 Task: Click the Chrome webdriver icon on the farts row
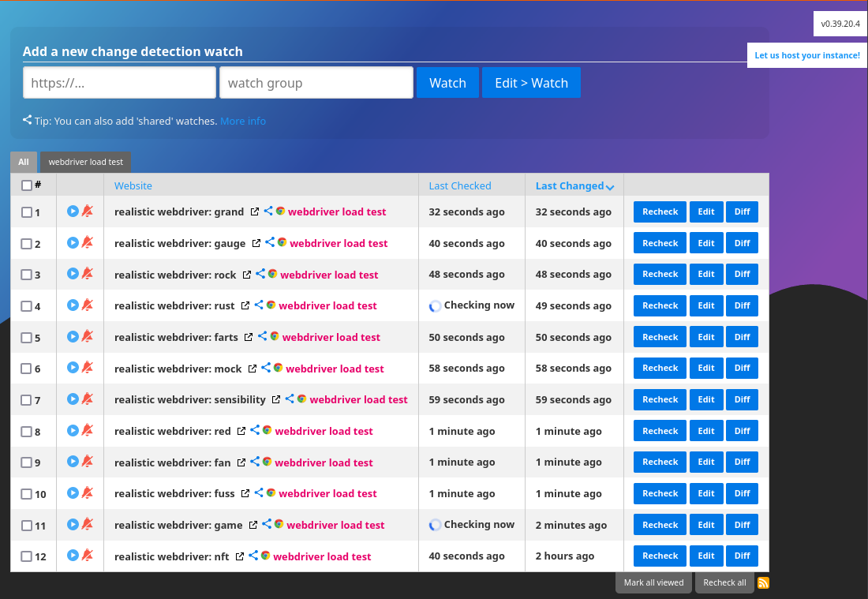274,336
